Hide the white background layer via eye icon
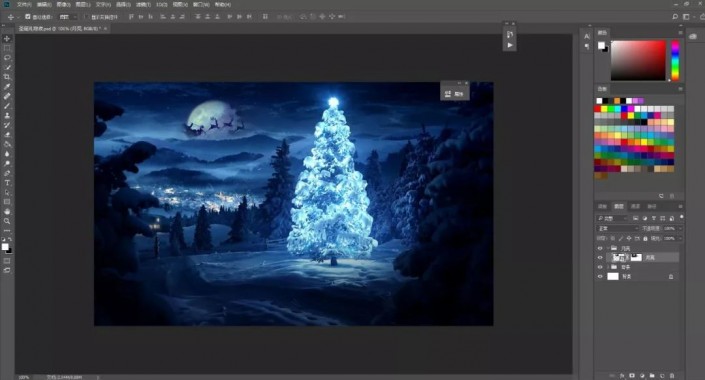The image size is (705, 380). (600, 277)
